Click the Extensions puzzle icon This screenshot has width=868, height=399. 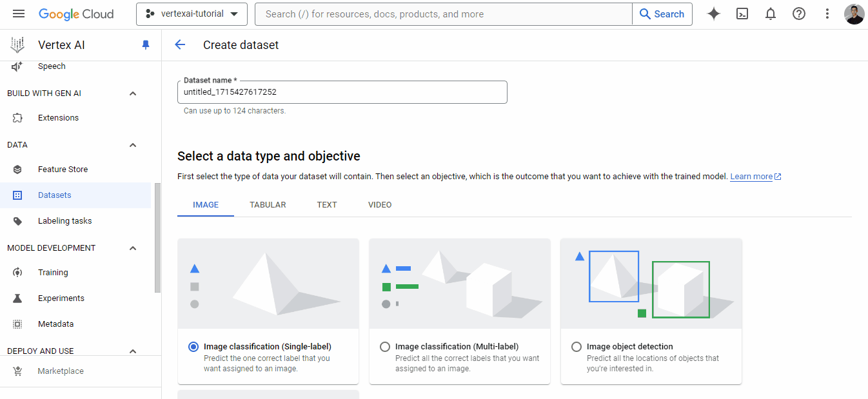[x=17, y=118]
